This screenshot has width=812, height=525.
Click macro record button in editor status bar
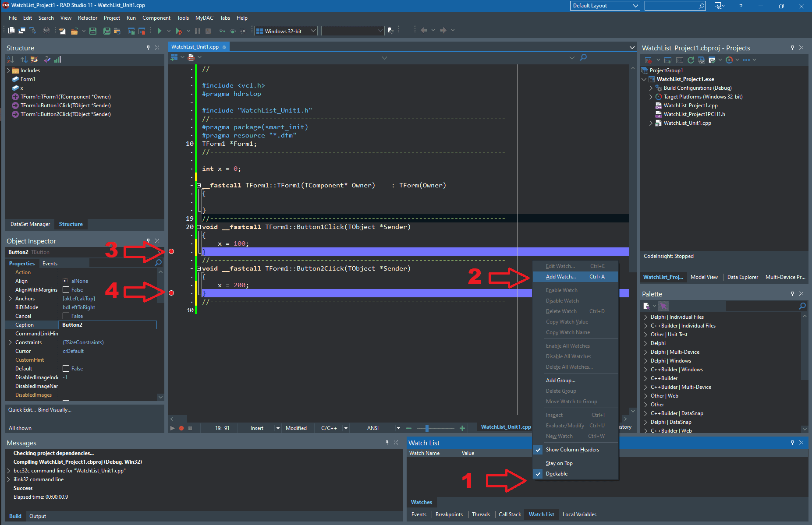181,428
